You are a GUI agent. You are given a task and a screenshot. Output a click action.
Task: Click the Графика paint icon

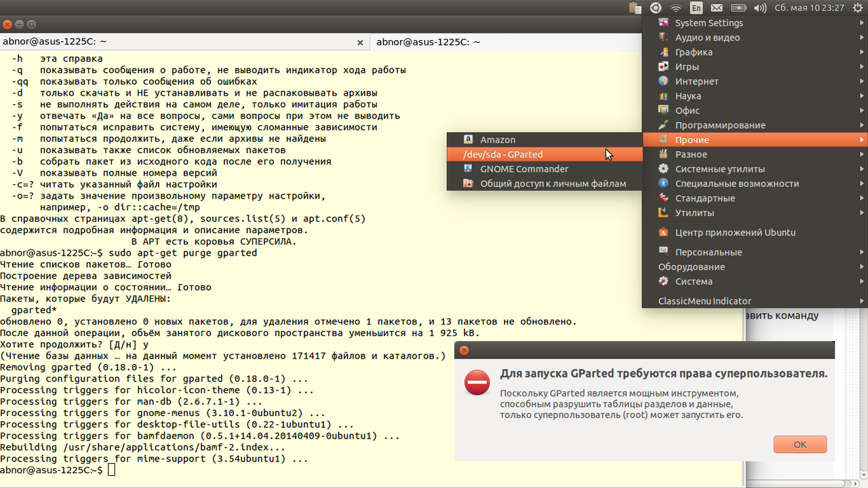(663, 52)
